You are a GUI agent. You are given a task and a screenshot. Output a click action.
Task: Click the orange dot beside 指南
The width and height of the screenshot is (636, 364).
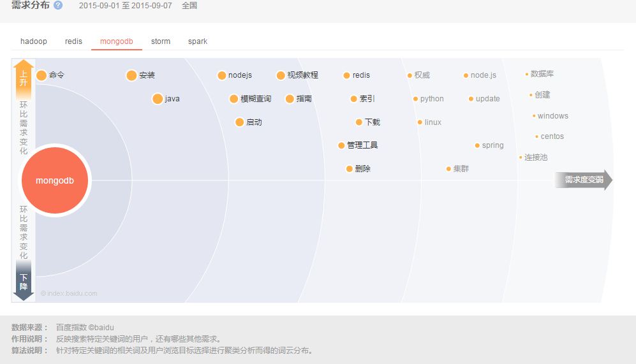coord(290,99)
